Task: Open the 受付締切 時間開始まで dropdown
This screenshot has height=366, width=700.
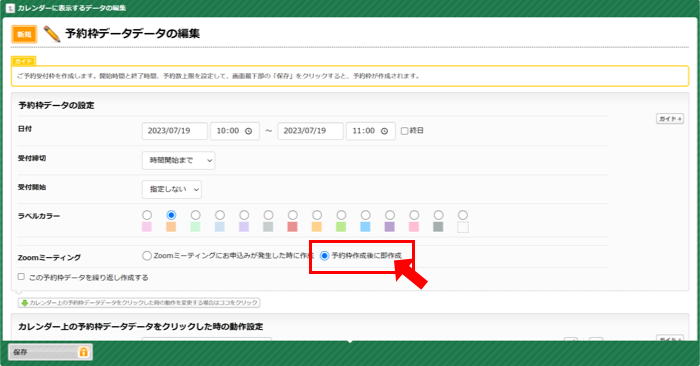Action: (x=179, y=161)
